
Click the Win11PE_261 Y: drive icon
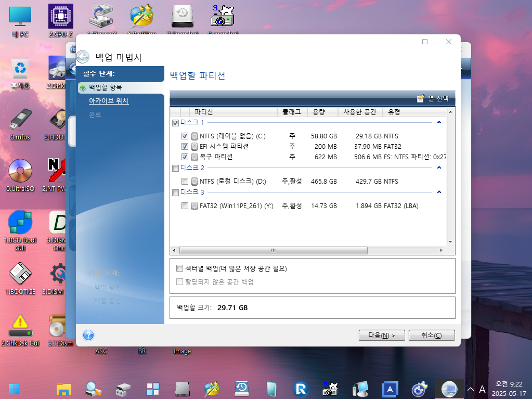194,206
